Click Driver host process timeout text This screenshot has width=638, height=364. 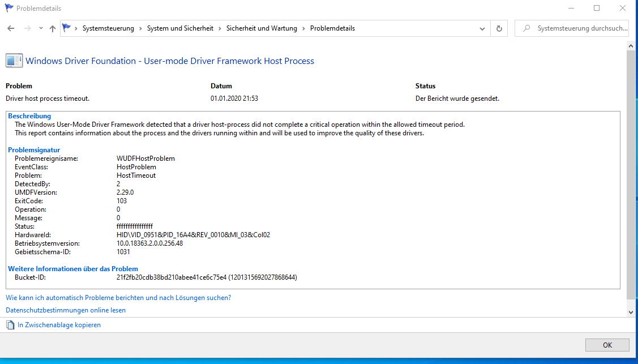click(48, 99)
